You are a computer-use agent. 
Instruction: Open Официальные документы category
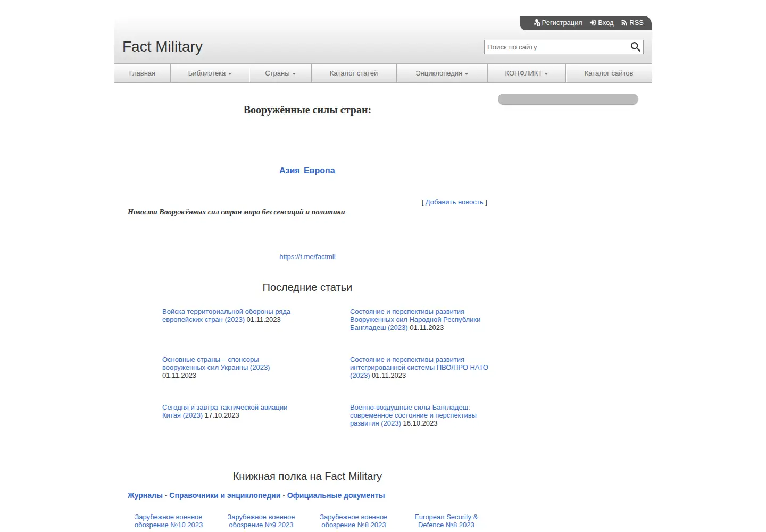pos(336,495)
